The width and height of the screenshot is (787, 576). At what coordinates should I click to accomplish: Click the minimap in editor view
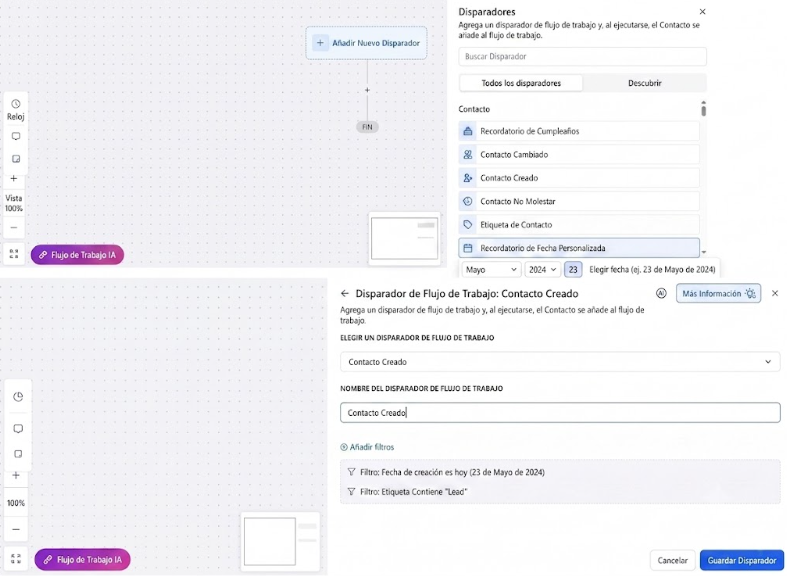[281, 542]
